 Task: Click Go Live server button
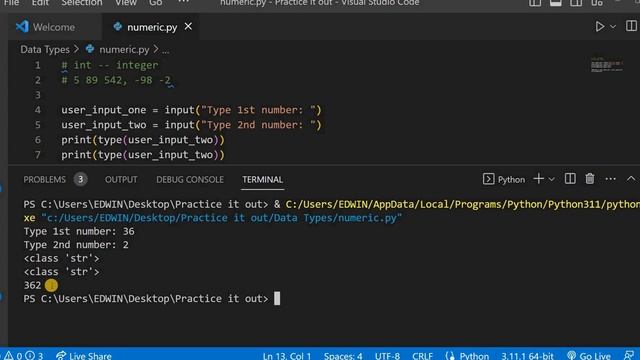589,356
